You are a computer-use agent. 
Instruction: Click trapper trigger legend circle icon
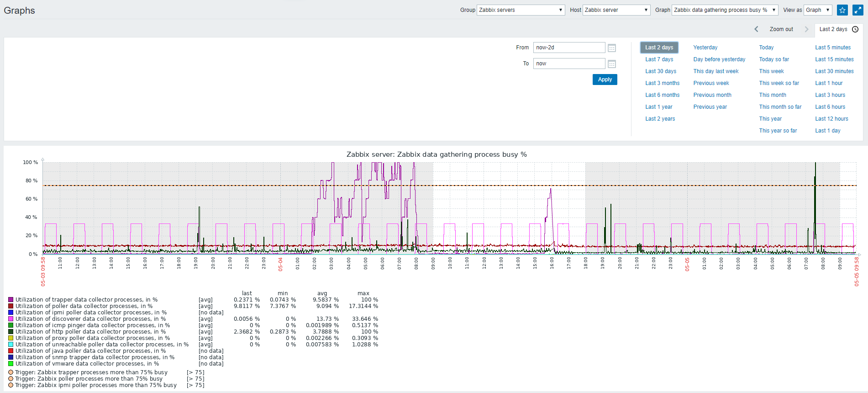pos(11,372)
